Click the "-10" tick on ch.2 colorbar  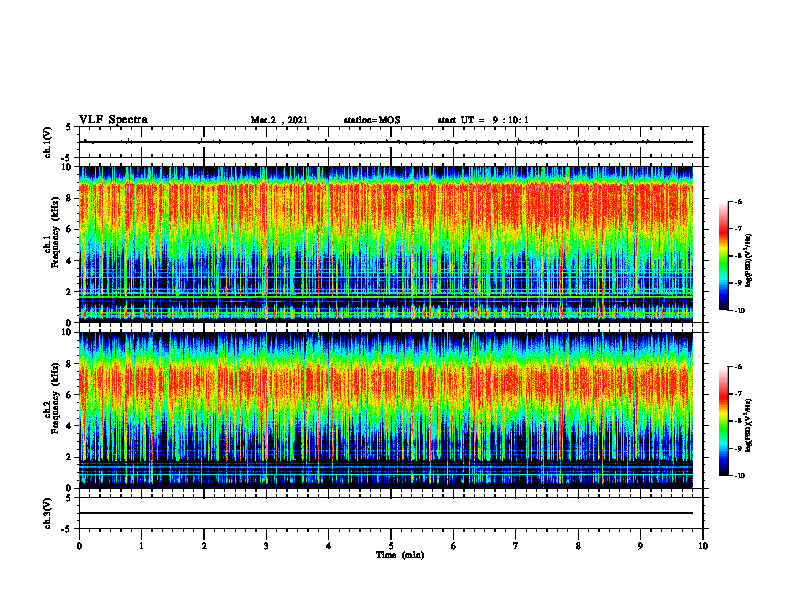(739, 476)
